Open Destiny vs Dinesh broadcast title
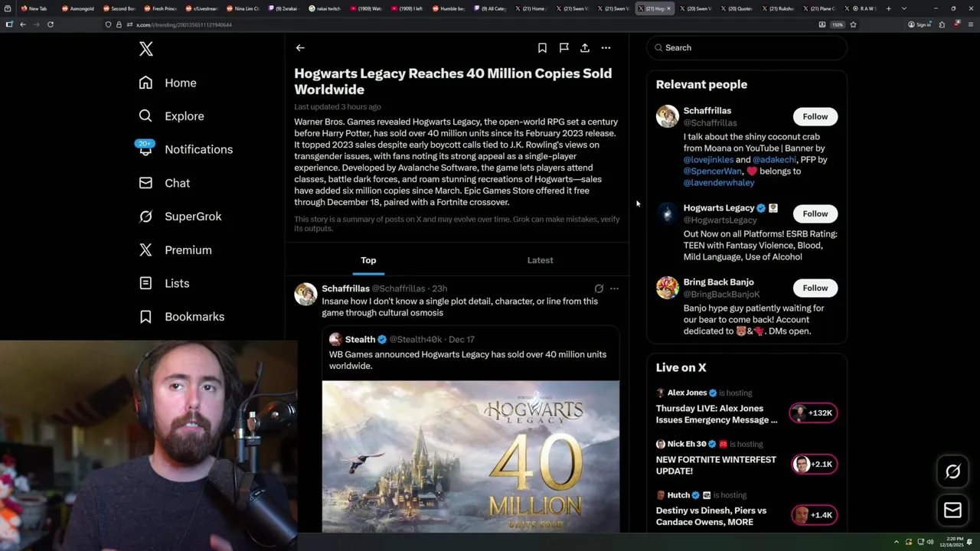Viewport: 980px width, 551px height. click(711, 517)
